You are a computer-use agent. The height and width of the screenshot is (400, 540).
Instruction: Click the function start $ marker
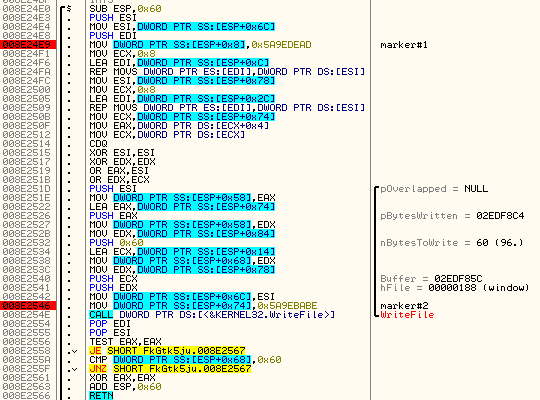(69, 9)
